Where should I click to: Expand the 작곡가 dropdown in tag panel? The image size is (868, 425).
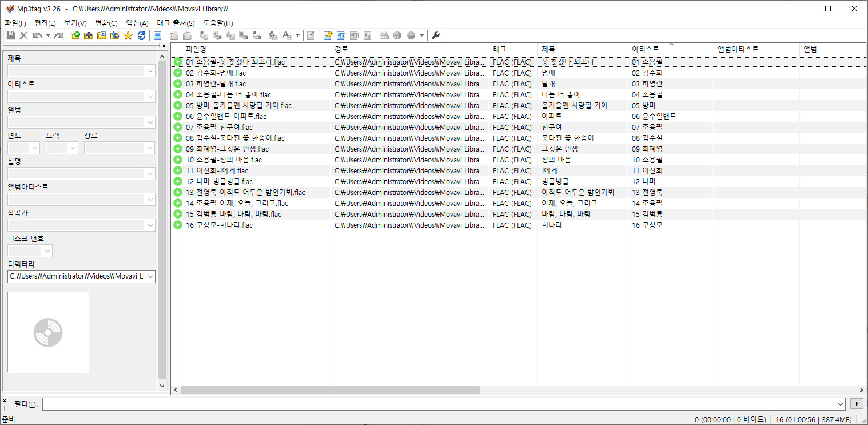(x=150, y=225)
